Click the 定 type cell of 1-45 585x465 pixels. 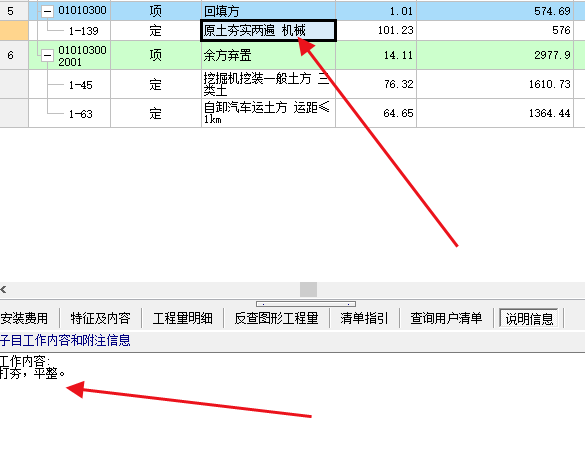(156, 85)
